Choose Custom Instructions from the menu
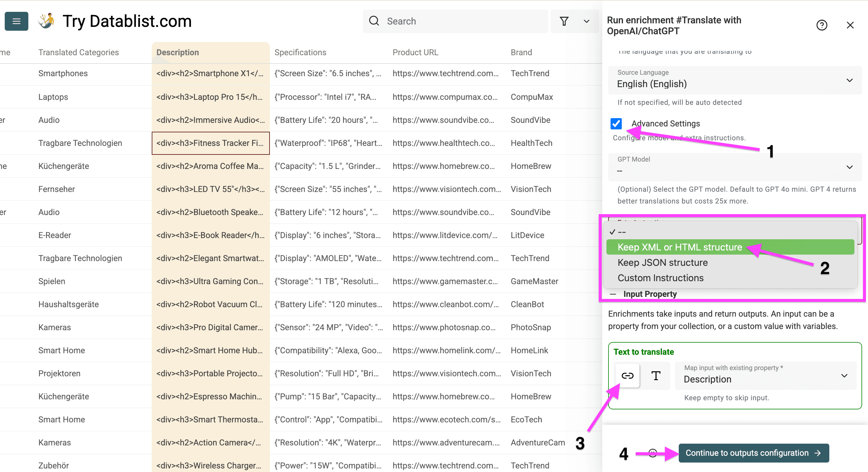The image size is (868, 472). tap(660, 277)
